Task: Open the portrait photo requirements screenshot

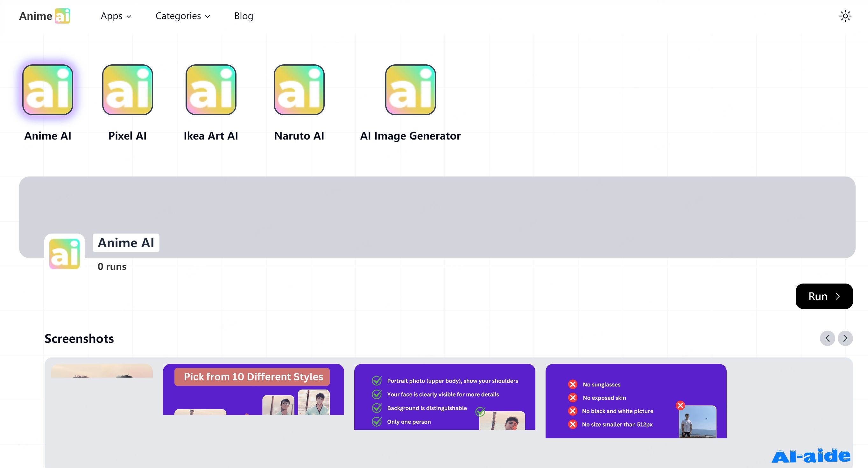Action: click(x=445, y=397)
